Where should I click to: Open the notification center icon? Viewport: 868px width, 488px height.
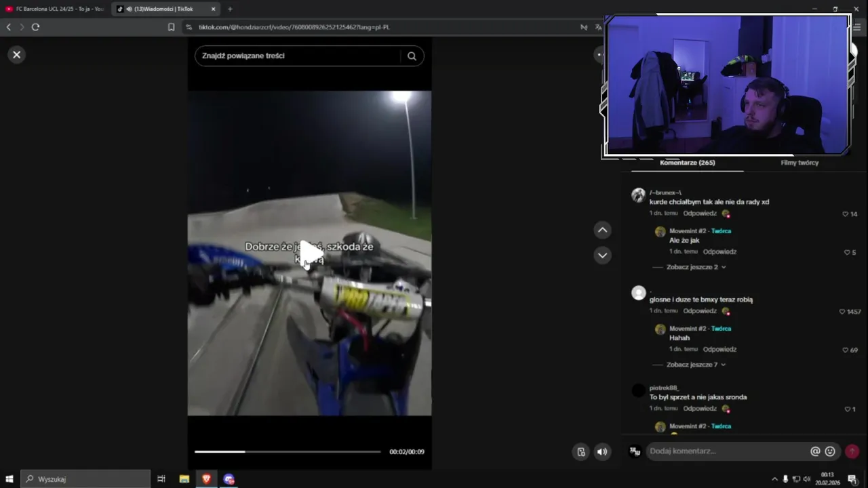tap(852, 479)
